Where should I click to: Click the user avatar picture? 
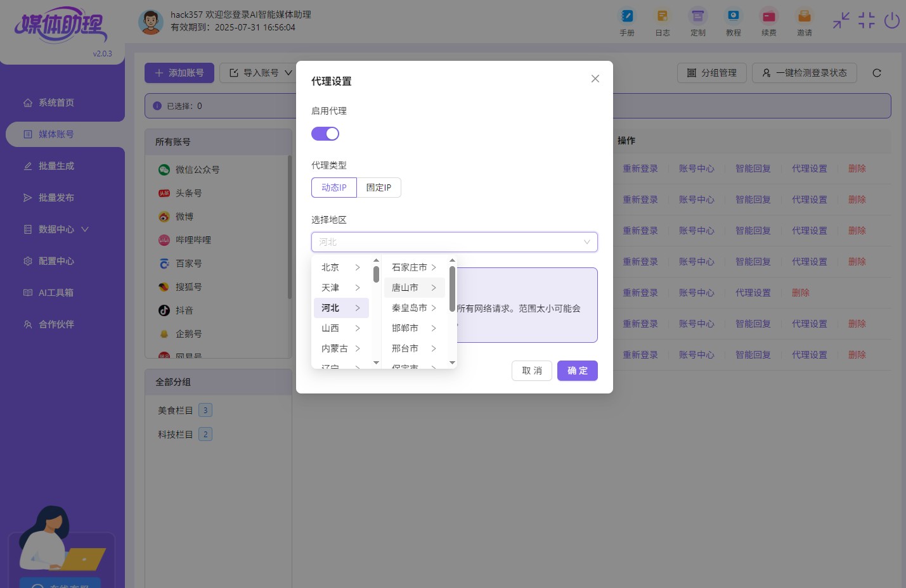151,22
